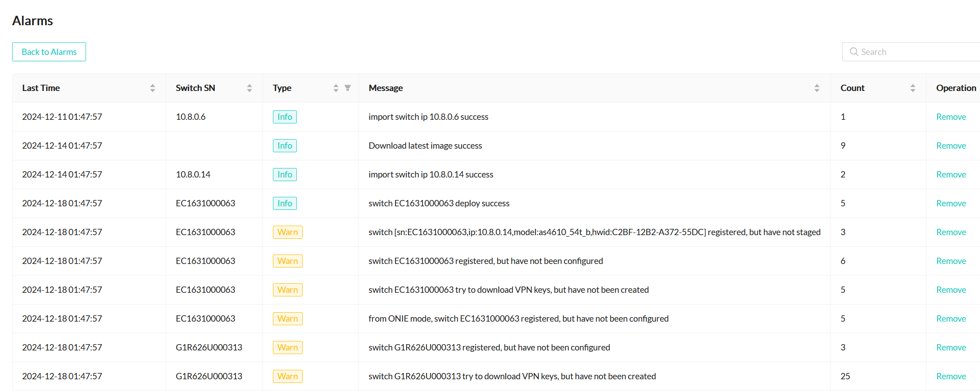
Task: Remove the Download latest image success alarm
Action: point(951,146)
